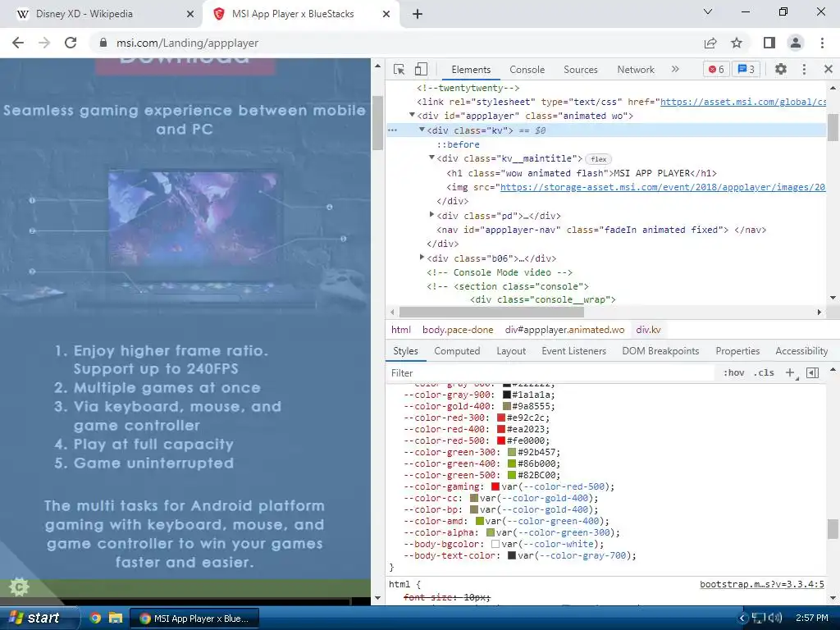840x630 pixels.
Task: Open color swatch for --color-green-400
Action: pos(512,463)
